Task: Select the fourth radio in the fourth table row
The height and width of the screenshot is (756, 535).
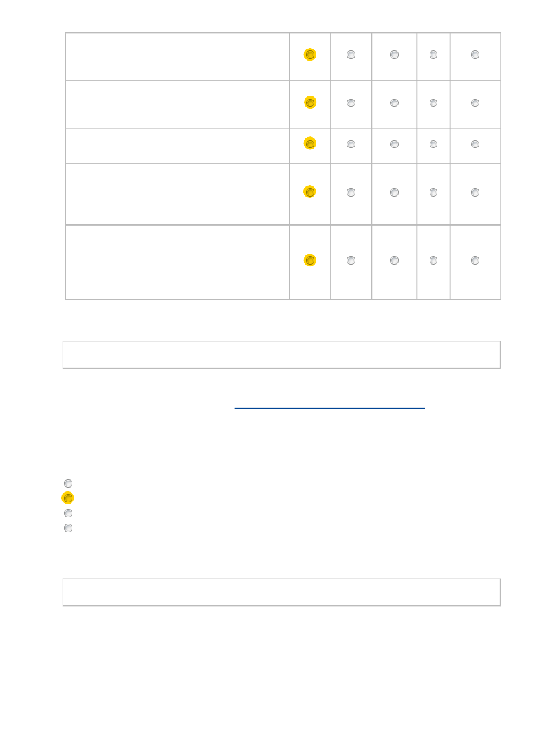Action: pyautogui.click(x=433, y=193)
